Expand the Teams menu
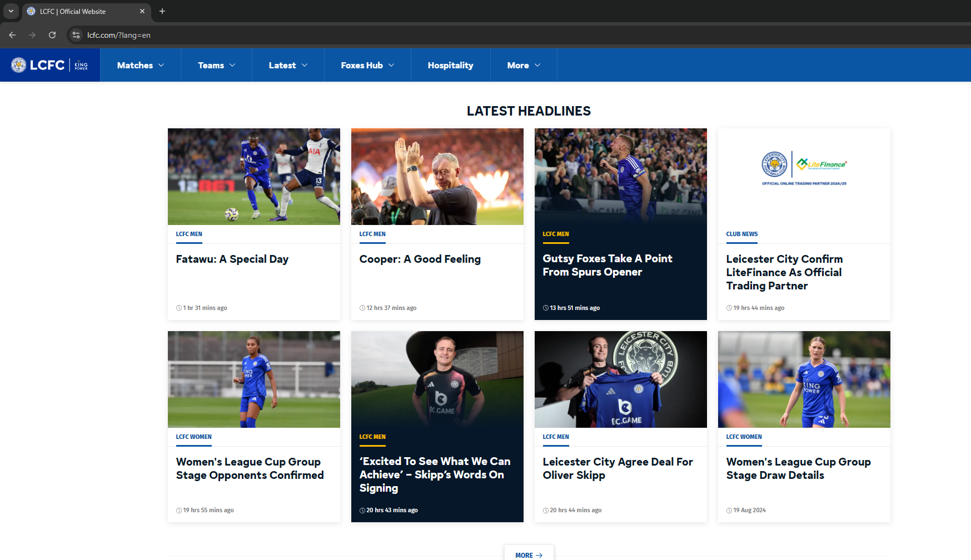This screenshot has height=560, width=971. pyautogui.click(x=217, y=65)
